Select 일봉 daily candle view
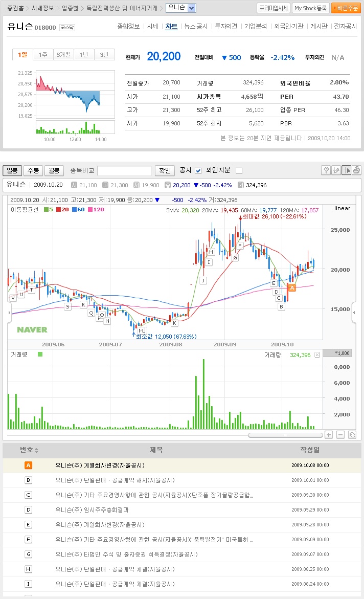 click(12, 170)
